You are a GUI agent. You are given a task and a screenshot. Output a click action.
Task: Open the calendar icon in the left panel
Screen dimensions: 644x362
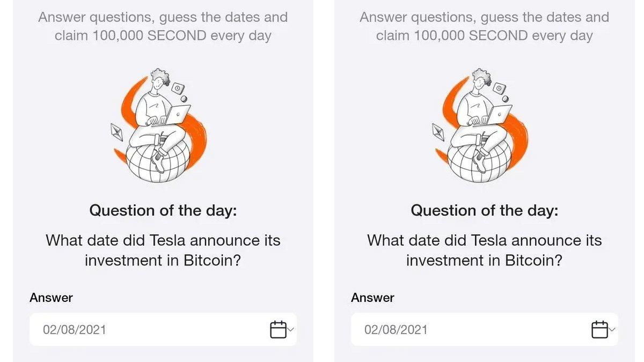[x=278, y=329]
